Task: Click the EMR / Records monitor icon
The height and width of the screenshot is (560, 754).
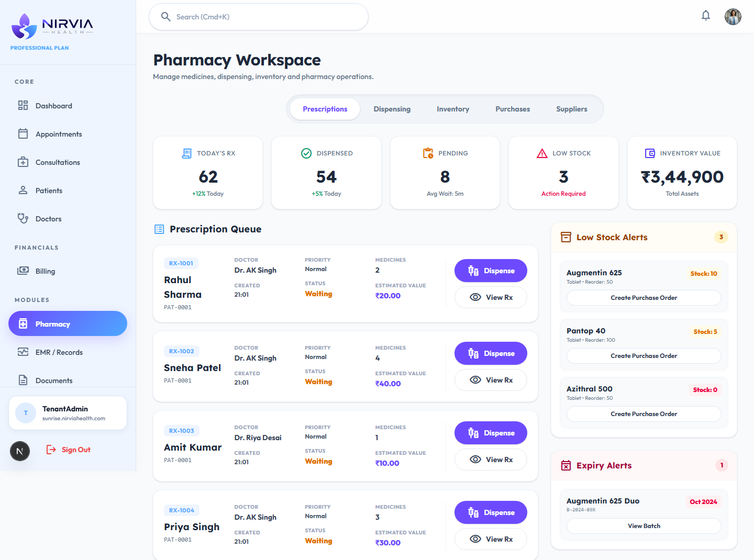Action: [23, 352]
